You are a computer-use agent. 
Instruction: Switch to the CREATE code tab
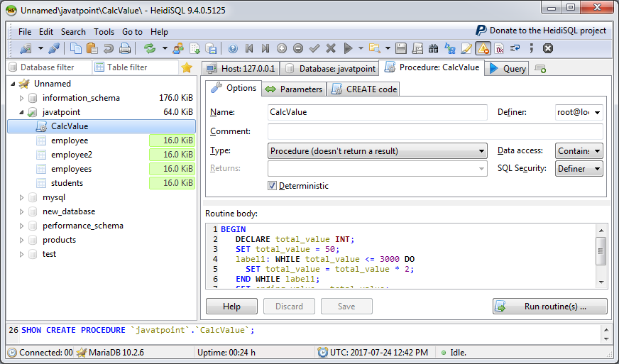[x=363, y=89]
